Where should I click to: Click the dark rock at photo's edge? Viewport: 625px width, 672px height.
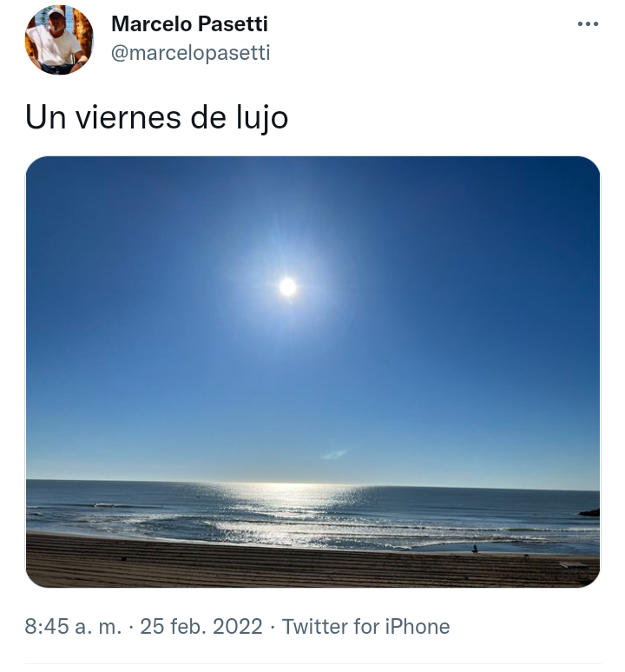pyautogui.click(x=589, y=511)
